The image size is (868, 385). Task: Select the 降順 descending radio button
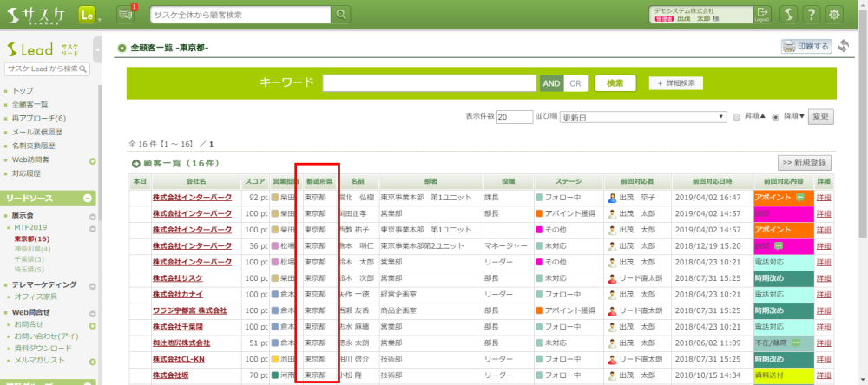pyautogui.click(x=775, y=116)
